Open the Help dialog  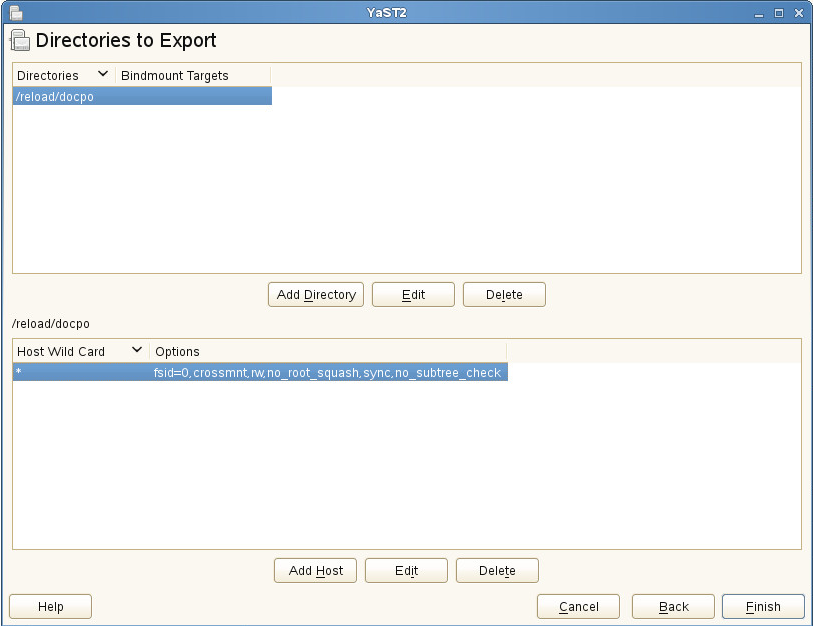(50, 607)
